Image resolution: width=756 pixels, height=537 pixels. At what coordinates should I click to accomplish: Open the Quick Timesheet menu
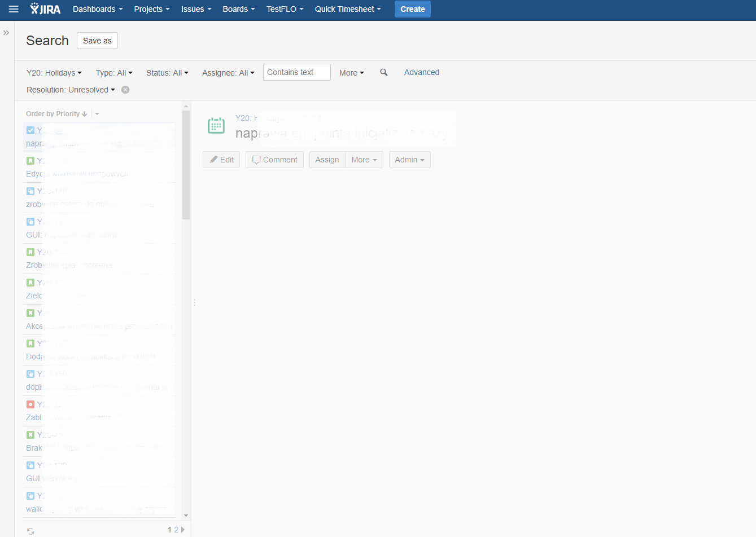(348, 9)
